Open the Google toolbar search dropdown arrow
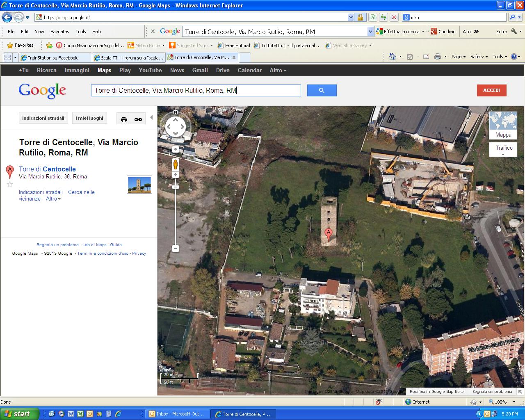Screen dimensions: 525x420 coord(370,32)
